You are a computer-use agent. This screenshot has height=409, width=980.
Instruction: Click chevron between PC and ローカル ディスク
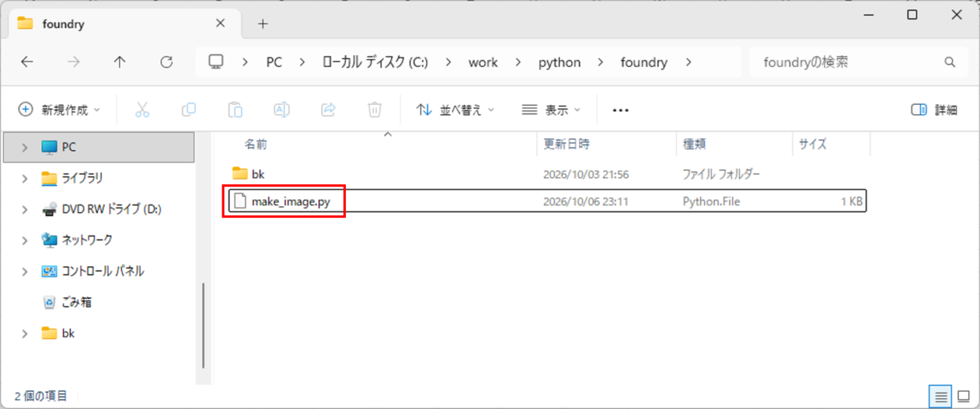click(302, 63)
